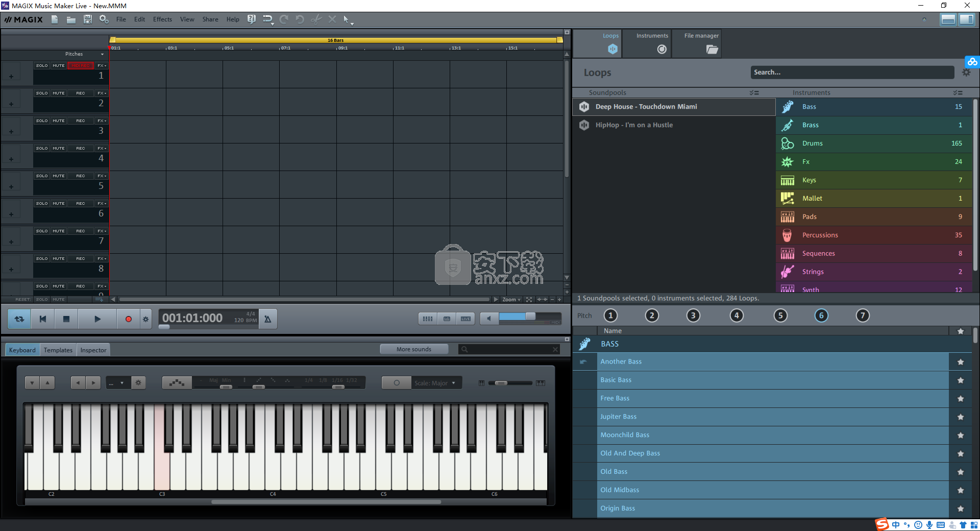The height and width of the screenshot is (531, 980).
Task: Open project folder icon in toolbar
Action: tap(71, 19)
